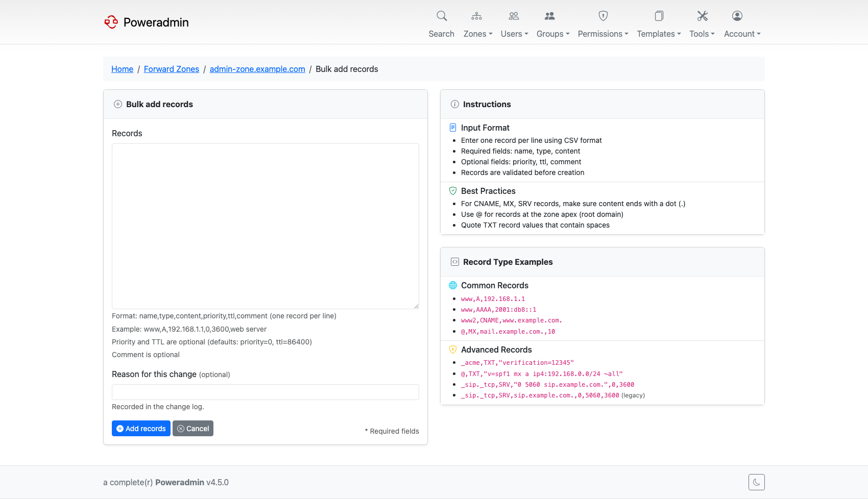Open the Zones dropdown menu
868x499 pixels.
(x=478, y=34)
